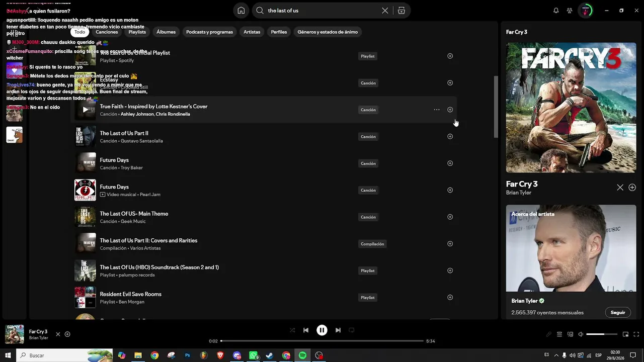Select the Todo filter chip
The width and height of the screenshot is (644, 362).
coord(80,32)
